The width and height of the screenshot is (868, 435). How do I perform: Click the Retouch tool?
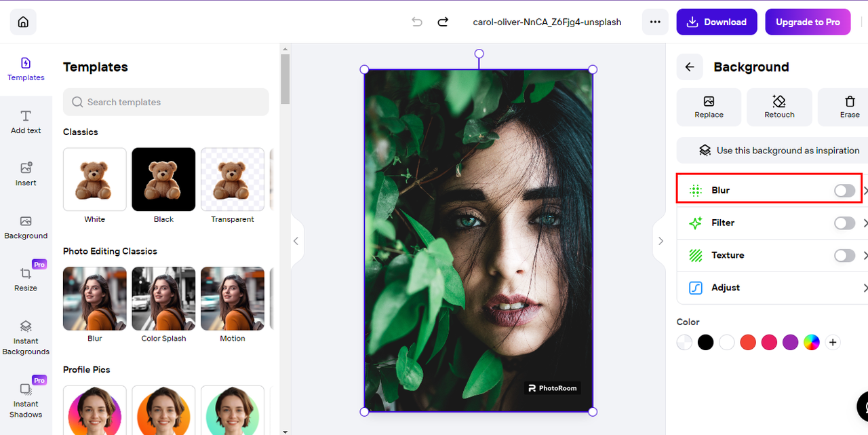point(779,107)
